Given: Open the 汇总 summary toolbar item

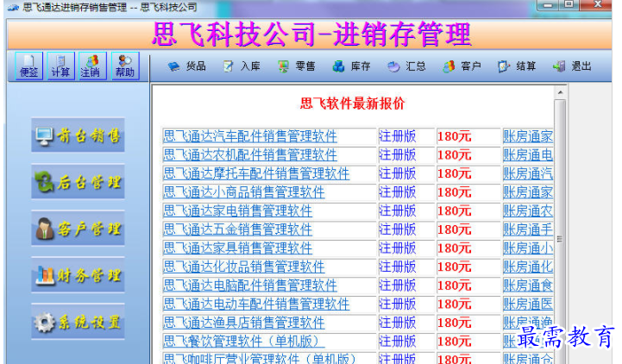Looking at the screenshot, I should [406, 66].
